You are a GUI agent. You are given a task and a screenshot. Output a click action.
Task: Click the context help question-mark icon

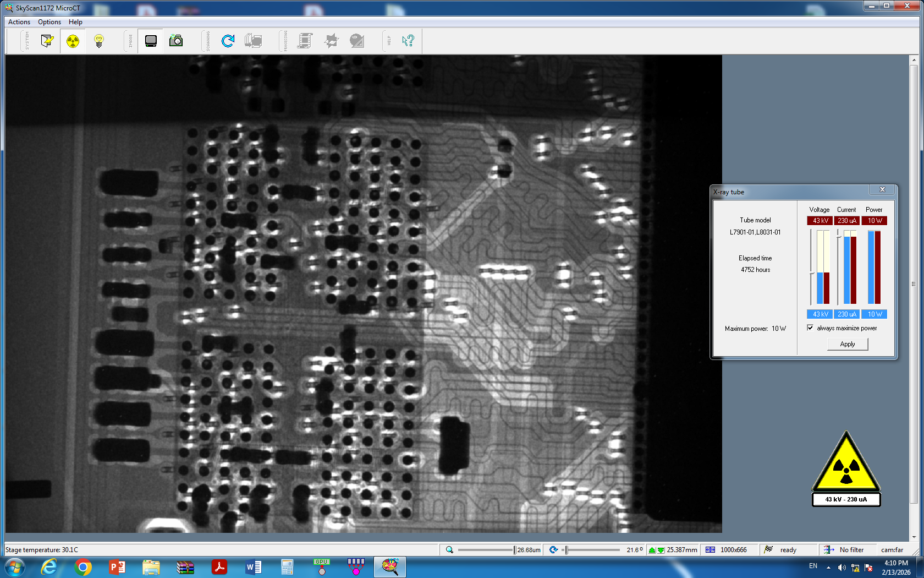tap(408, 41)
